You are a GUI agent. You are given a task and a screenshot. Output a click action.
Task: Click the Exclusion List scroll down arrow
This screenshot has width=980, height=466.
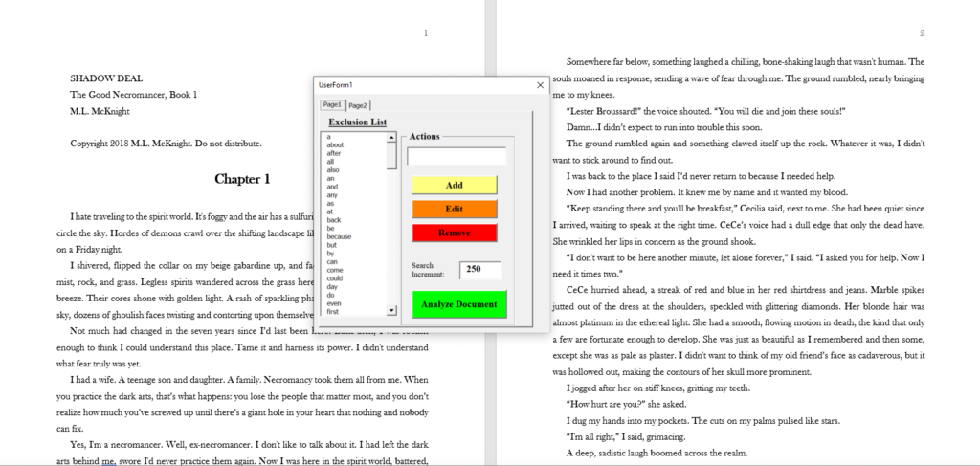click(391, 311)
